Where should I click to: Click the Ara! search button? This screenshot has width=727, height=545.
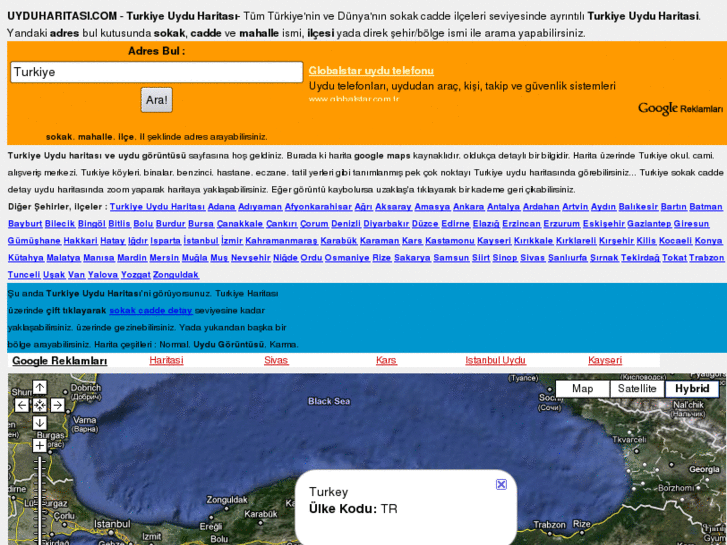tap(157, 100)
